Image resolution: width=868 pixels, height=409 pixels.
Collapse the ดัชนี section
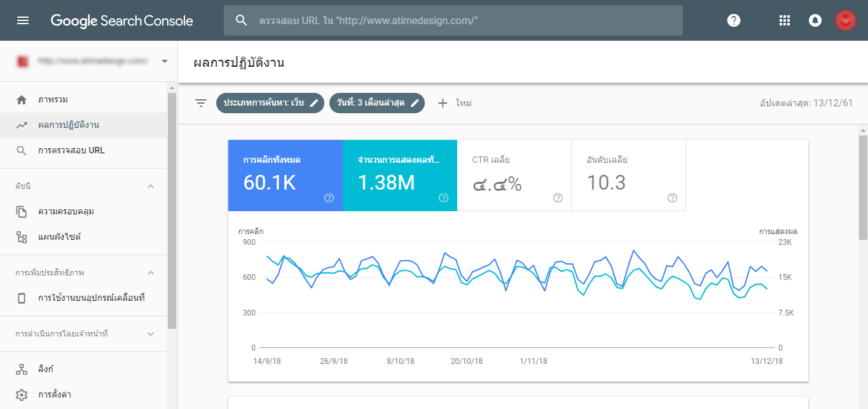click(151, 186)
